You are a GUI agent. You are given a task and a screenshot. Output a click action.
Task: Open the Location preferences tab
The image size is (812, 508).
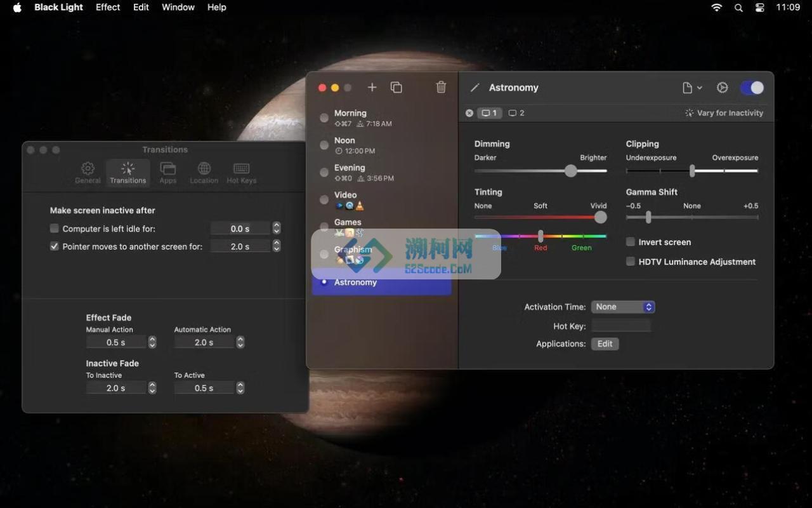[x=204, y=172]
